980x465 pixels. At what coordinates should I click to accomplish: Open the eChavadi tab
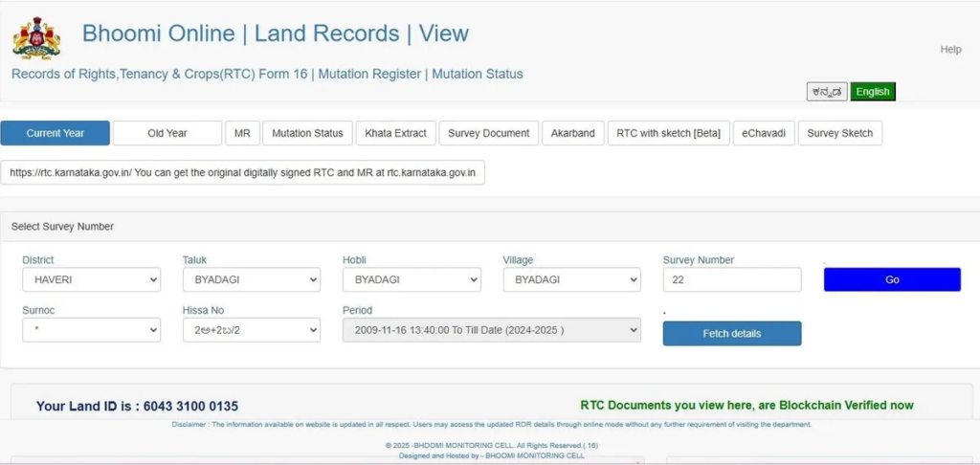pos(765,133)
